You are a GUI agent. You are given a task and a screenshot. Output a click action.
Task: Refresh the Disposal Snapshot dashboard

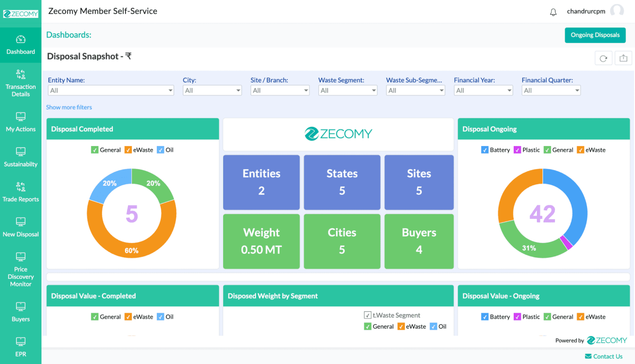click(x=603, y=58)
